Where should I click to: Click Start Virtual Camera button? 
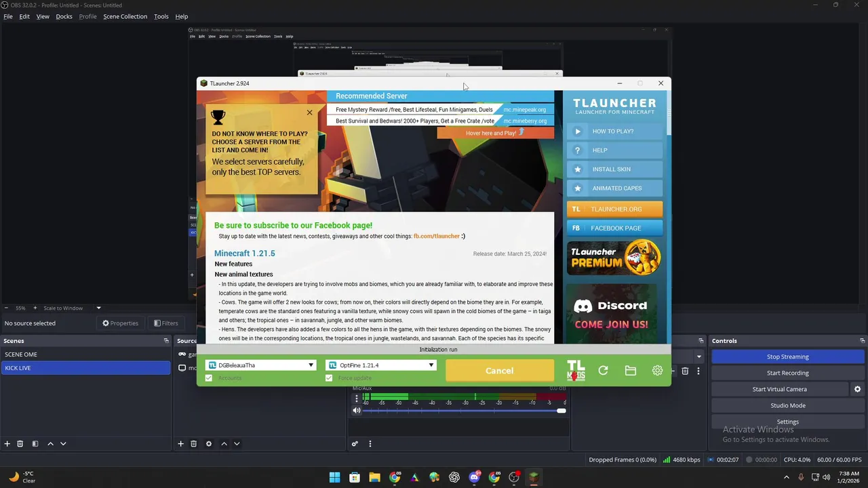[x=780, y=389]
